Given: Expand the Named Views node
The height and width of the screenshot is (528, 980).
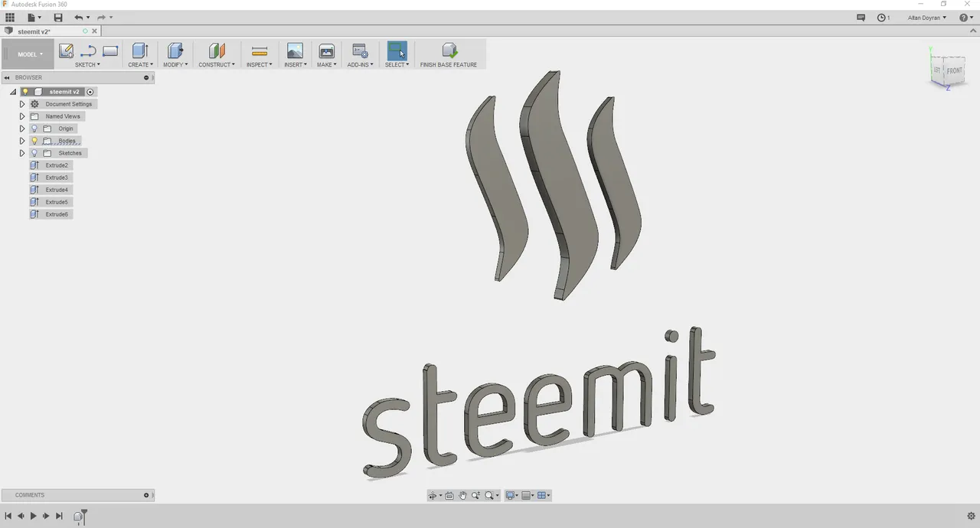Looking at the screenshot, I should (x=22, y=116).
